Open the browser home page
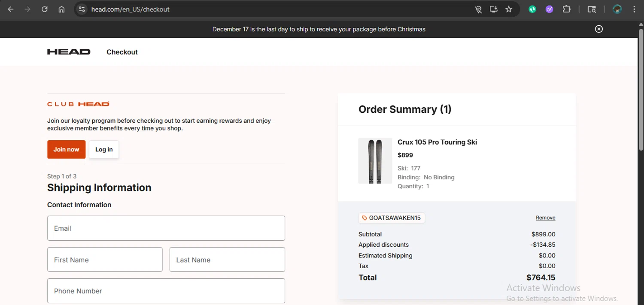This screenshot has width=644, height=305. [x=61, y=9]
